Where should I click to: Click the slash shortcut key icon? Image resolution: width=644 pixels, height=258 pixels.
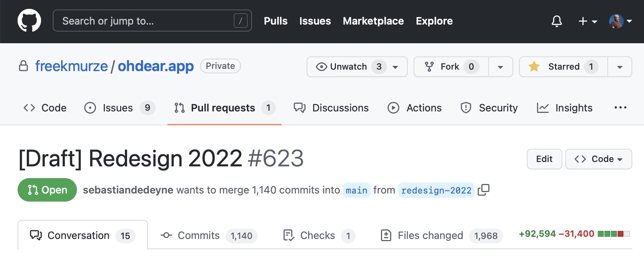[240, 21]
